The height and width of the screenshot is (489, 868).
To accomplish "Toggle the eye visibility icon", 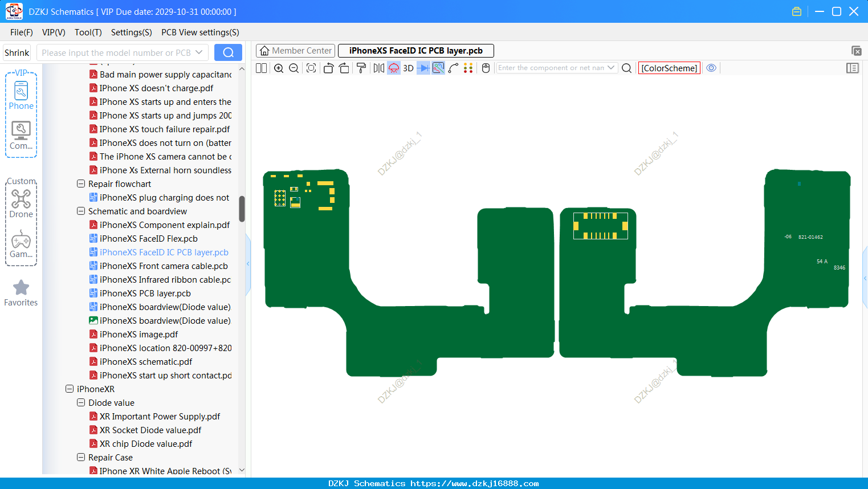I will [x=711, y=68].
